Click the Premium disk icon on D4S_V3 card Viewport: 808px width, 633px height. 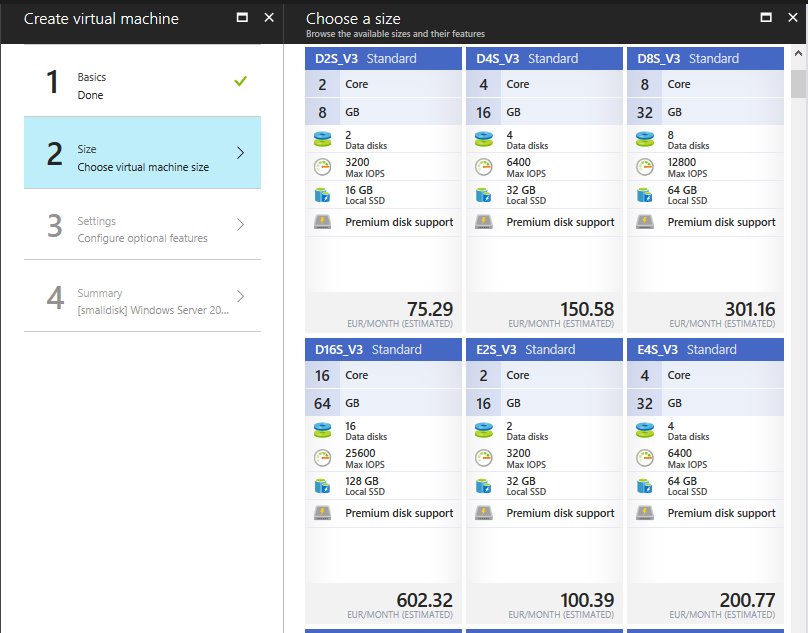pos(484,222)
